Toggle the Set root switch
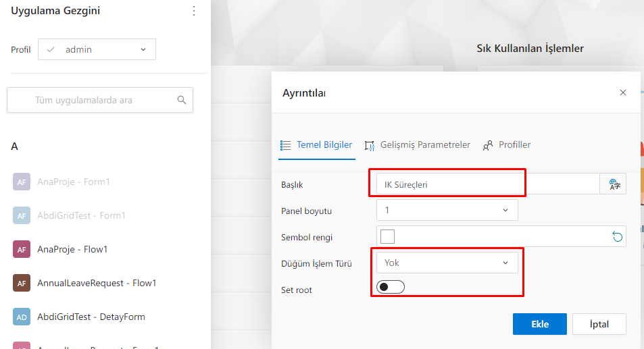This screenshot has width=644, height=349. [390, 287]
